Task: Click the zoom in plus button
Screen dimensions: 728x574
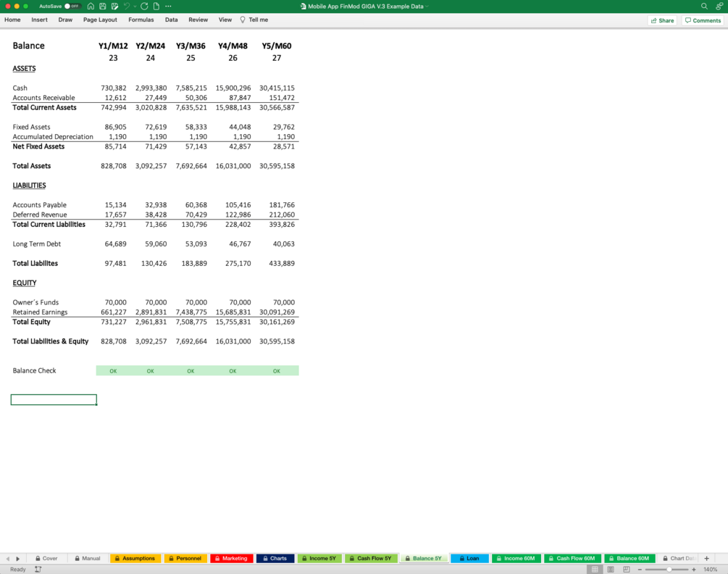Action: coord(694,570)
